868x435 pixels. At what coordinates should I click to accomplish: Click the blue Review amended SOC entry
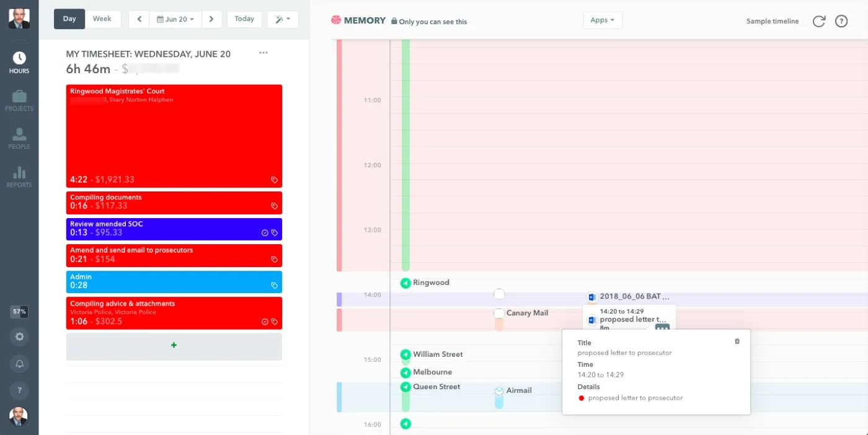[174, 229]
